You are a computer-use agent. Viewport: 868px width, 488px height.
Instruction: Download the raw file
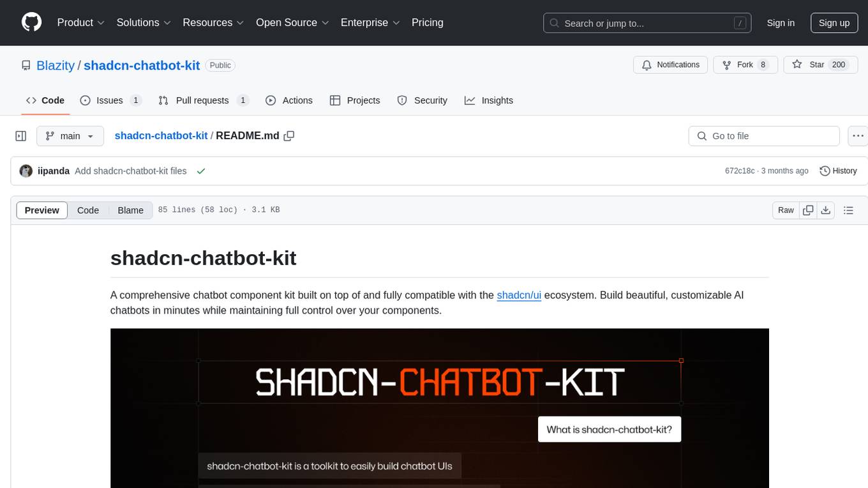tap(826, 210)
